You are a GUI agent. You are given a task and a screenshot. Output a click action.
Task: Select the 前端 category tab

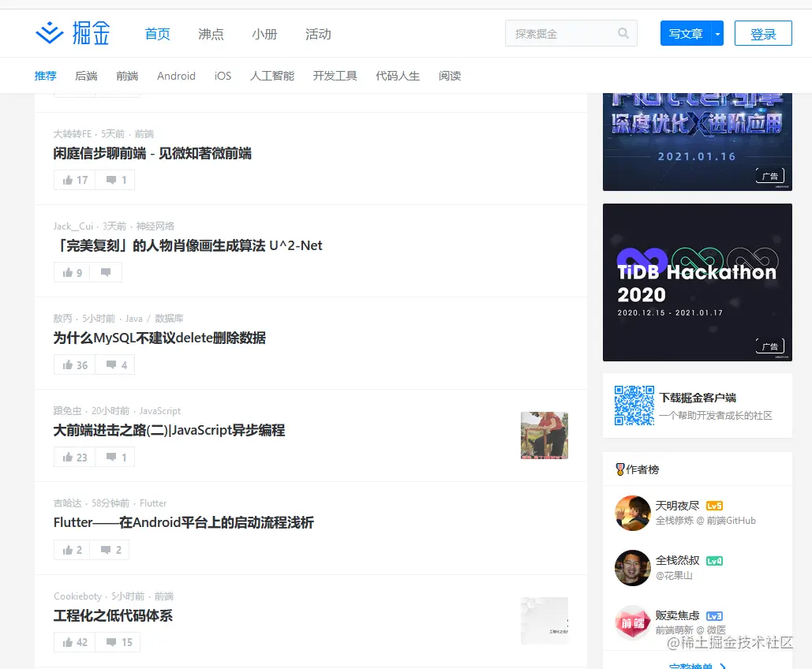[x=127, y=76]
